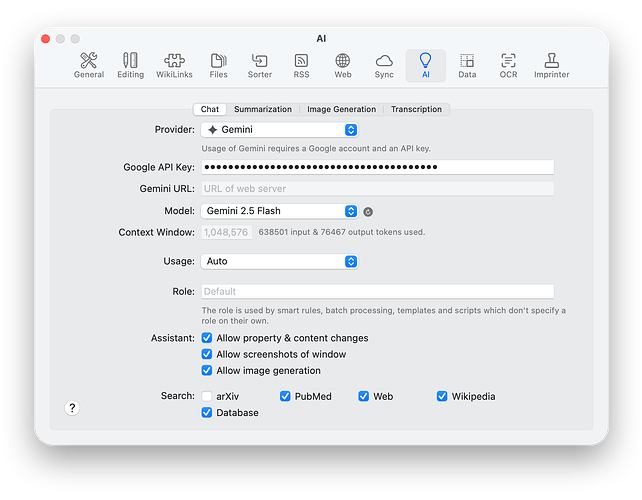Open the Sorter preferences pane
The width and height of the screenshot is (642, 500).
click(260, 66)
